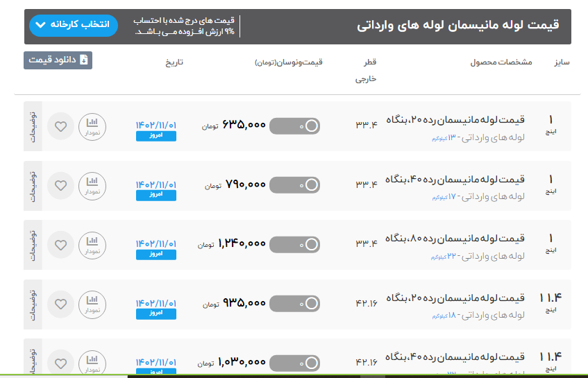This screenshot has width=588, height=378.
Task: Add 1,240,000 toman pipe to favorites
Action: (x=61, y=245)
